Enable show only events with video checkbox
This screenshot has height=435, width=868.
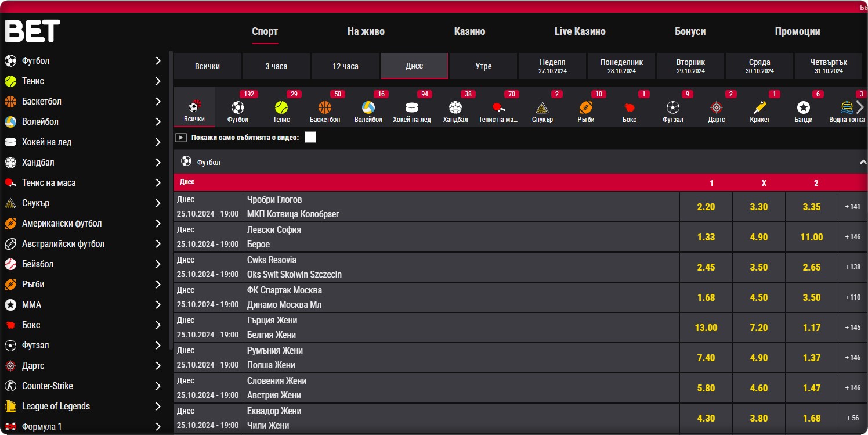310,137
